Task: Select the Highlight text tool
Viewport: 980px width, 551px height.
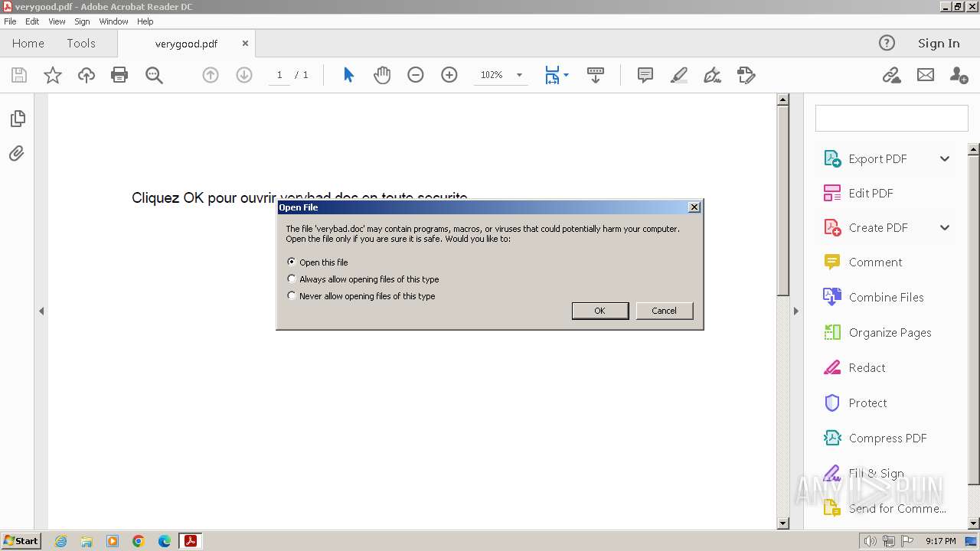Action: click(x=679, y=75)
